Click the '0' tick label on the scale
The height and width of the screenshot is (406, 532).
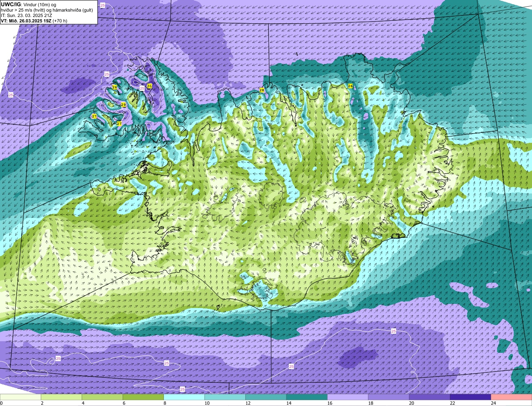pos(1,403)
